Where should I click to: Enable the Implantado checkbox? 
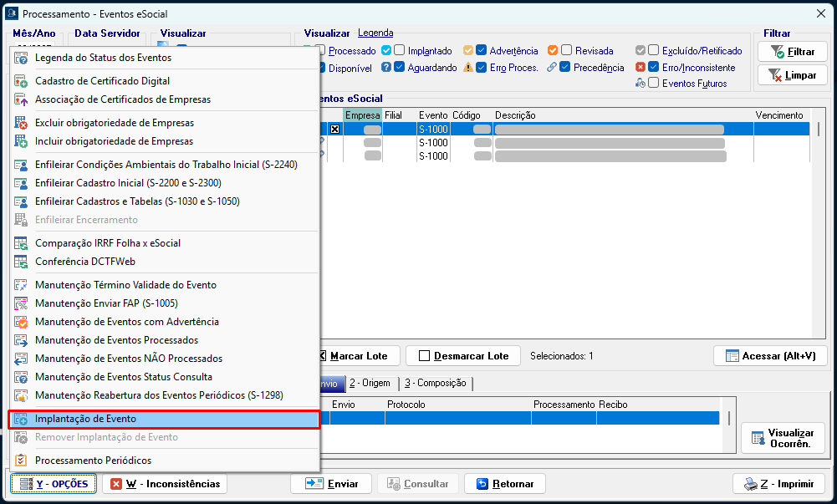400,51
